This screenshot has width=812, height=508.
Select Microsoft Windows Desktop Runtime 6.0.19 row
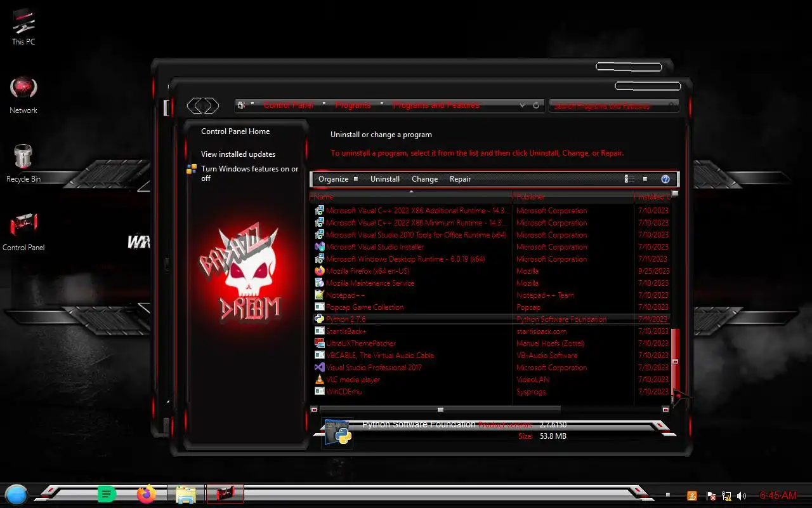[492, 259]
